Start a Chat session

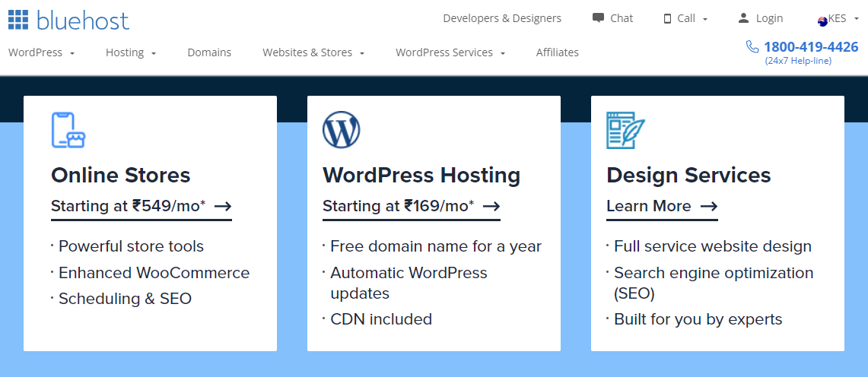[x=613, y=18]
